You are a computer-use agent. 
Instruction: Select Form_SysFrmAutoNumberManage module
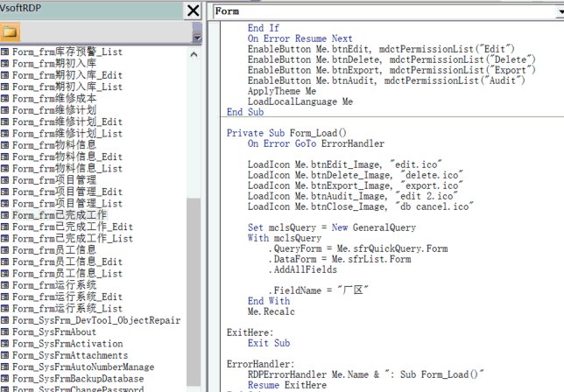(x=83, y=367)
